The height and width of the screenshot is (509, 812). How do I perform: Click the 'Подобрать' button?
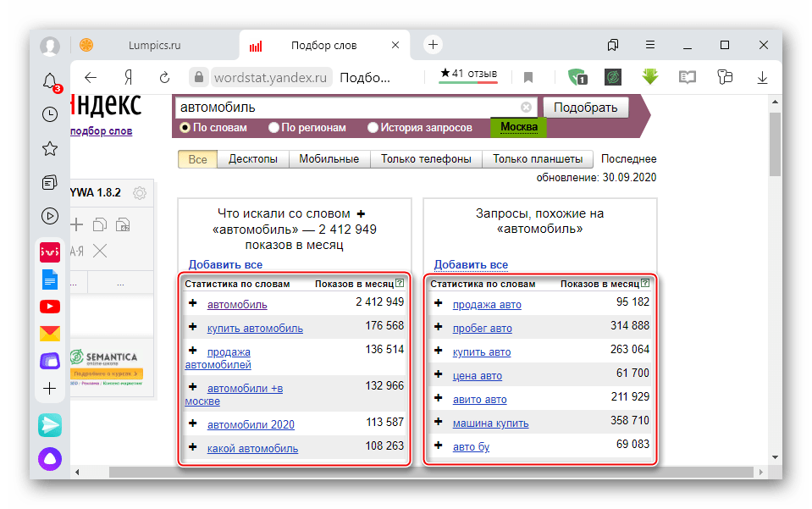click(x=586, y=108)
